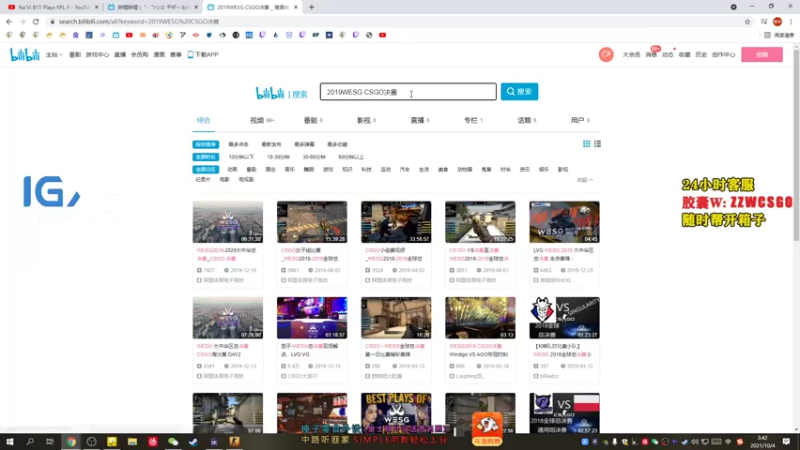Open the video thumbnail with duration 15:39:28
The height and width of the screenshot is (450, 800).
[312, 222]
